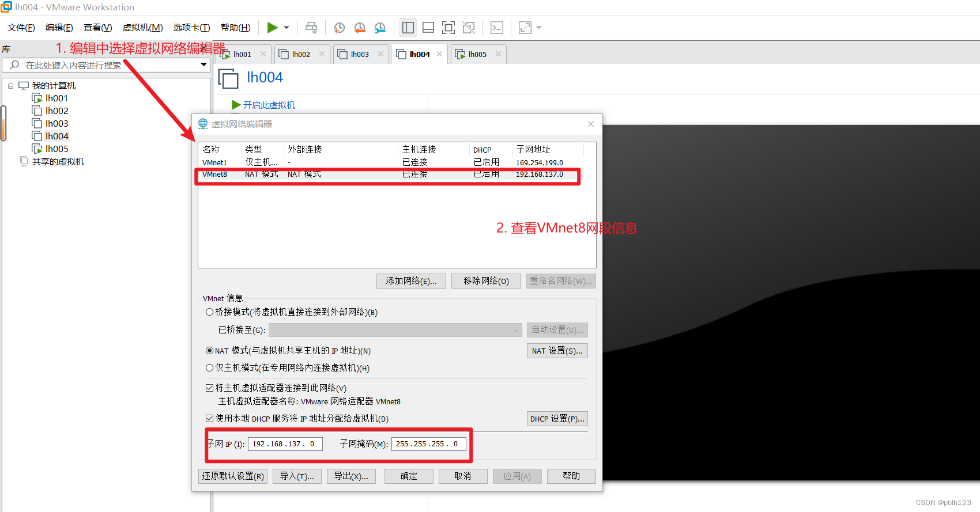Open the 虚拟机(M) menu
This screenshot has height=512, width=980.
[x=143, y=28]
